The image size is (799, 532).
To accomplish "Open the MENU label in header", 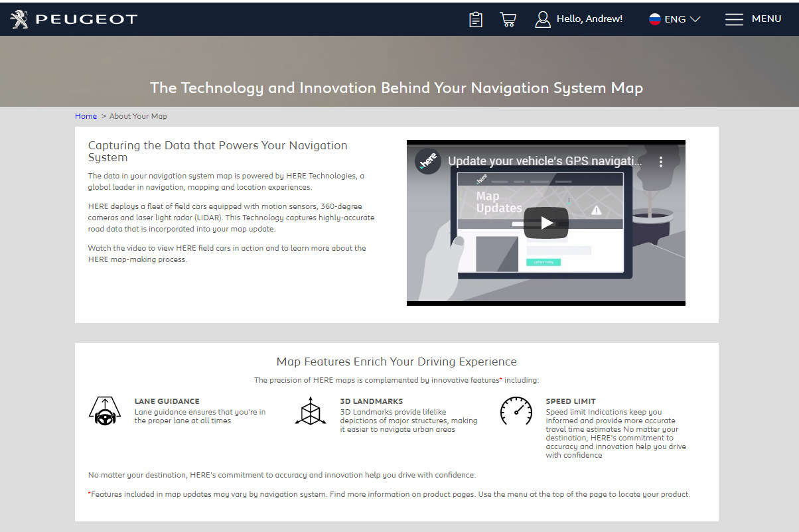I will [x=766, y=19].
